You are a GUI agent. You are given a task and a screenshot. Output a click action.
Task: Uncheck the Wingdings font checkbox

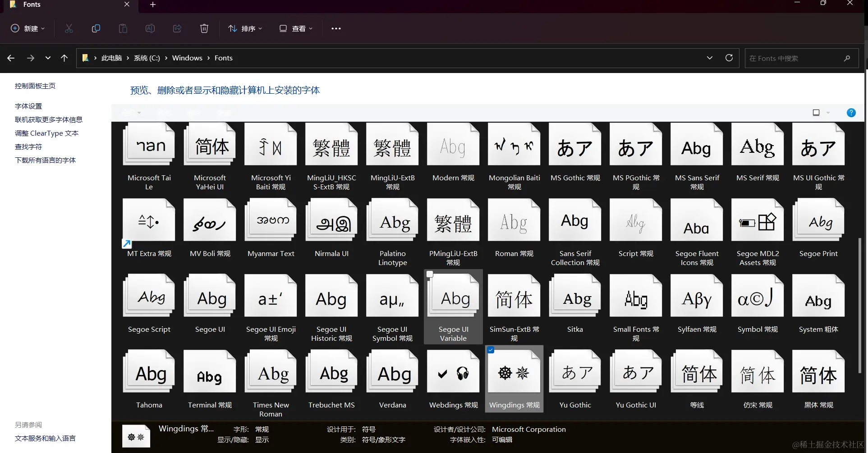(x=491, y=350)
